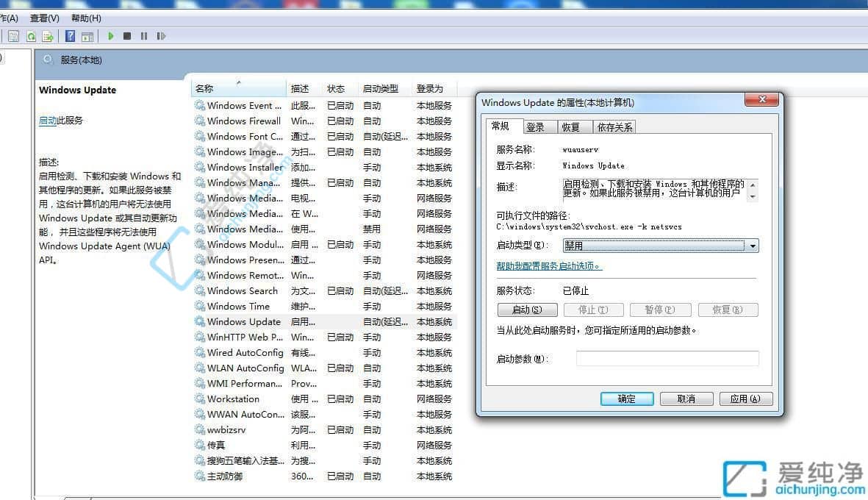868x500 pixels.
Task: Select the 主动防御 service row
Action: [x=324, y=476]
